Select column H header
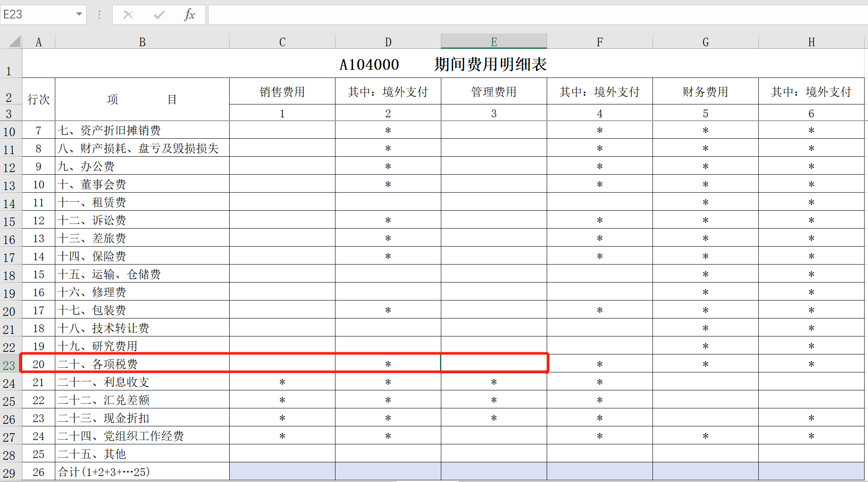The image size is (868, 482). click(x=811, y=42)
